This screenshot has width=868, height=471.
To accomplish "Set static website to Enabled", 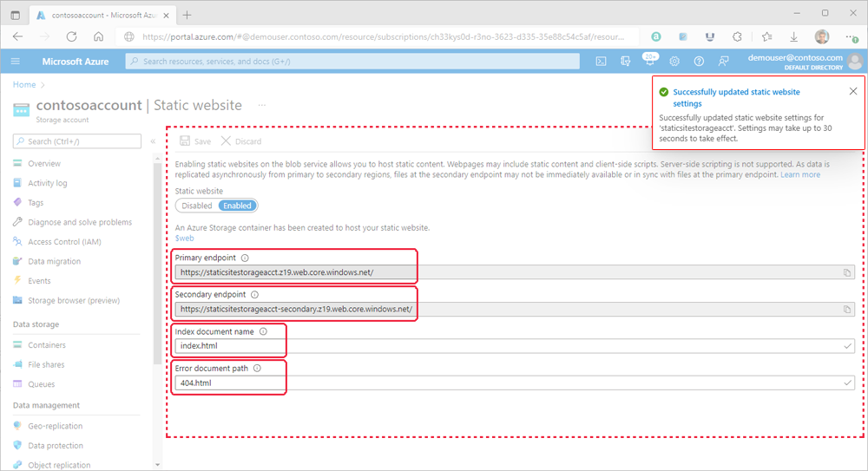I will click(238, 206).
